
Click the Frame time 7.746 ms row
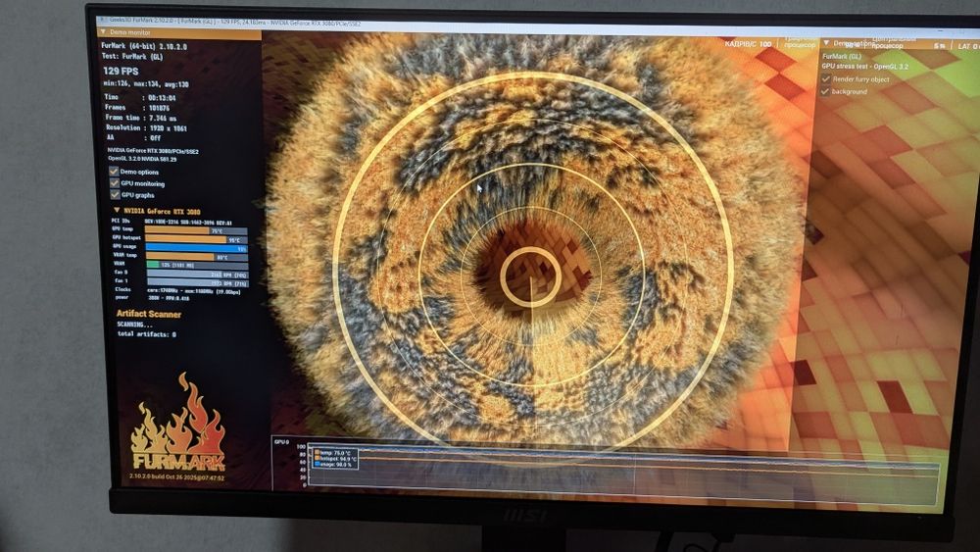(141, 118)
